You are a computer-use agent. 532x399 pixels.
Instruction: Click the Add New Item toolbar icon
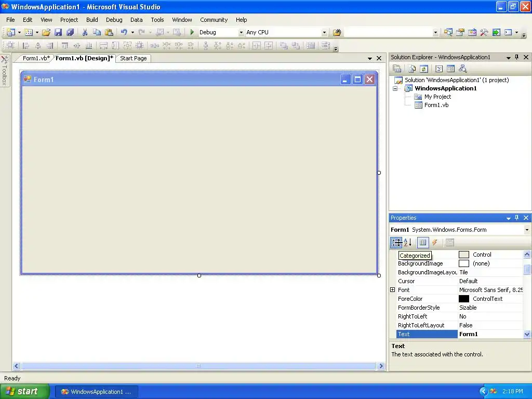[x=29, y=32]
